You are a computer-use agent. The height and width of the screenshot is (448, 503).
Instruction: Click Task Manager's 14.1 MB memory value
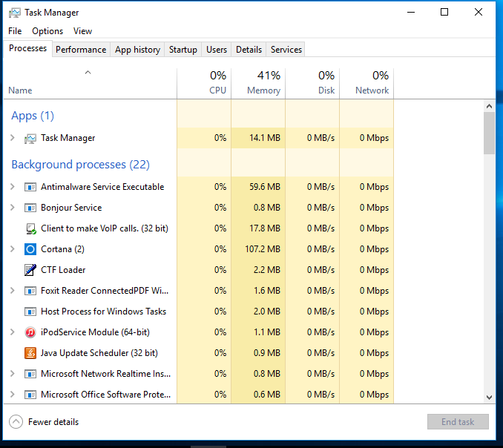tap(265, 138)
